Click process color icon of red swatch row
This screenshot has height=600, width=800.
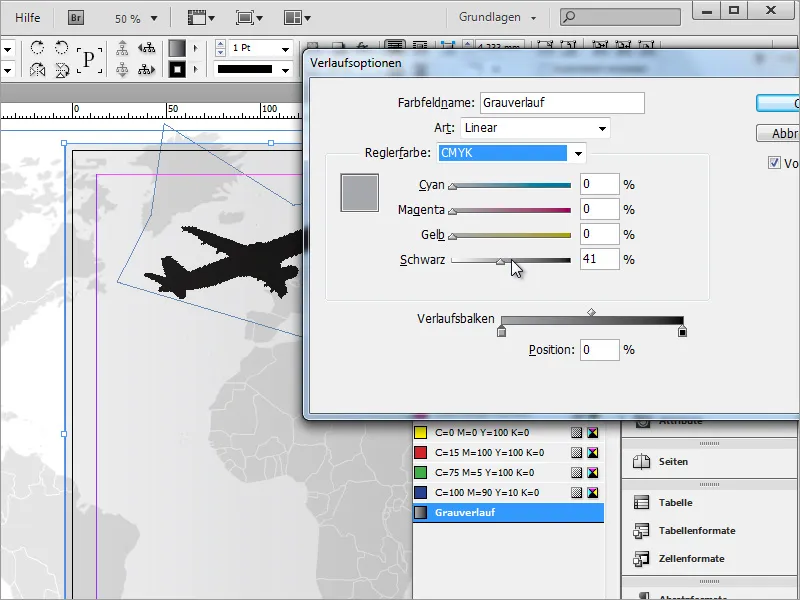click(577, 453)
